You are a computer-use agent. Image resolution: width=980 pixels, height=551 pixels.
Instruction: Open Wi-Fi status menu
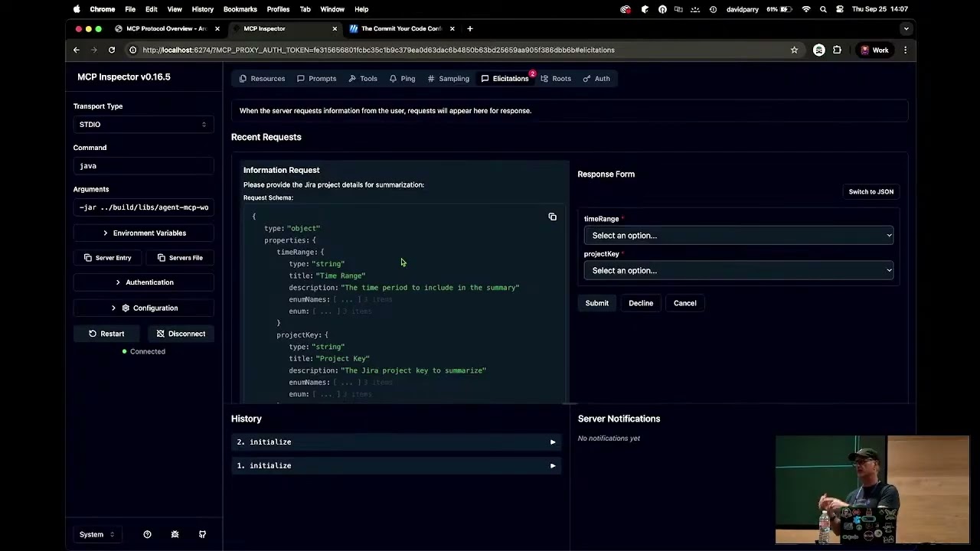tap(806, 9)
